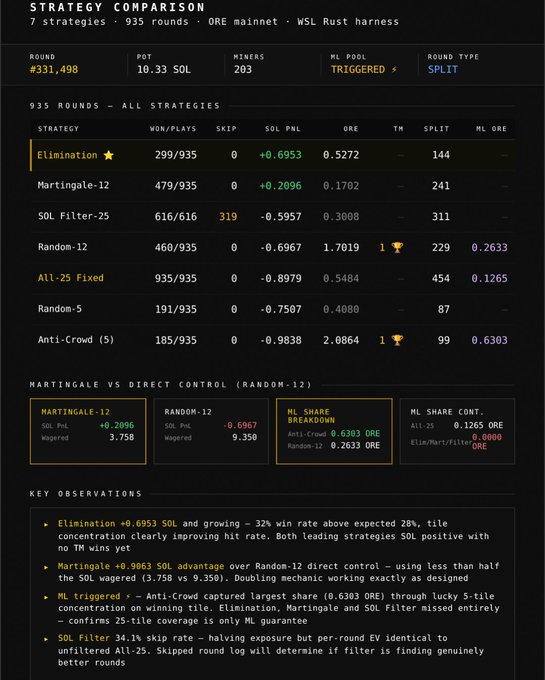Select the Martingale-12 strategy name in table
Screen dimensions: 545x680
[73, 186]
